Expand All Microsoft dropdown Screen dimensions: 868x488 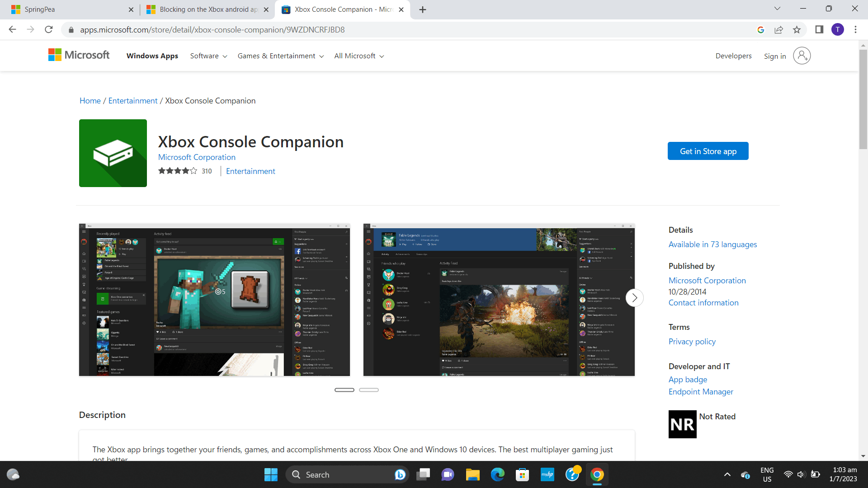tap(359, 56)
